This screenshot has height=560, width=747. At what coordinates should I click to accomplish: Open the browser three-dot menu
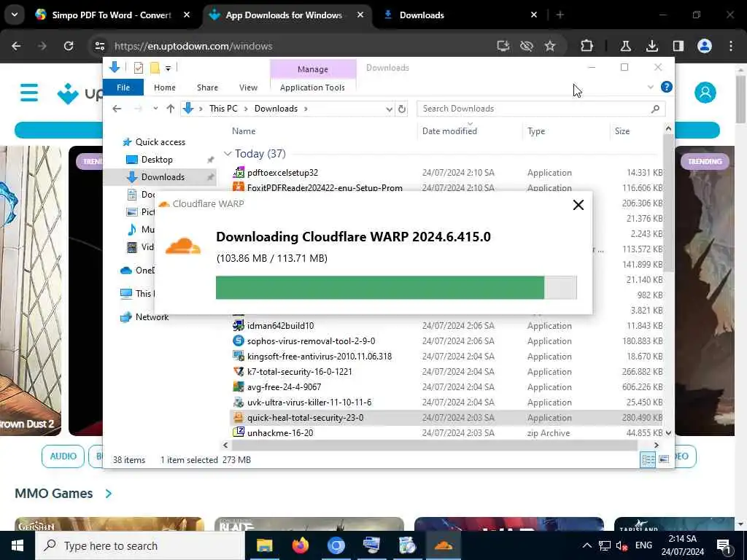tap(731, 46)
